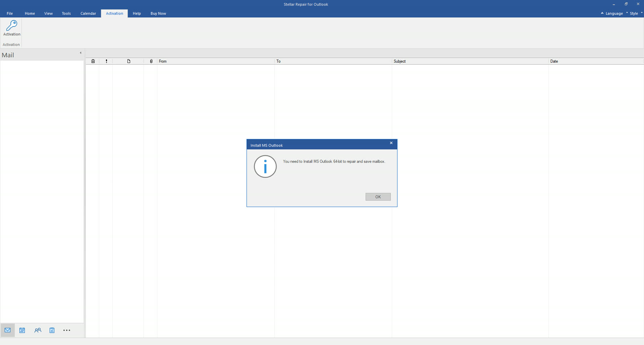Open the Buy Now tab
This screenshot has height=345, width=644.
tap(158, 13)
